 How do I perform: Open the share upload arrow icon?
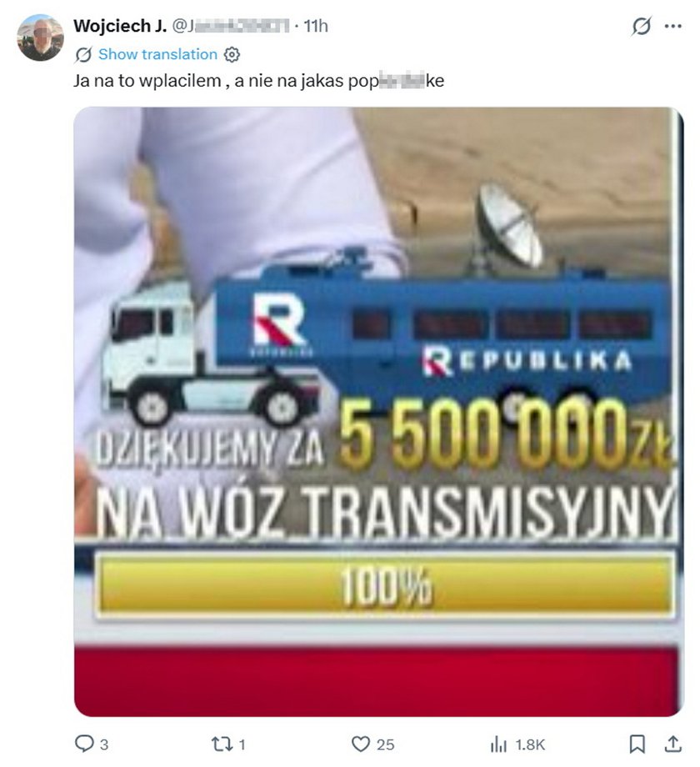[673, 744]
